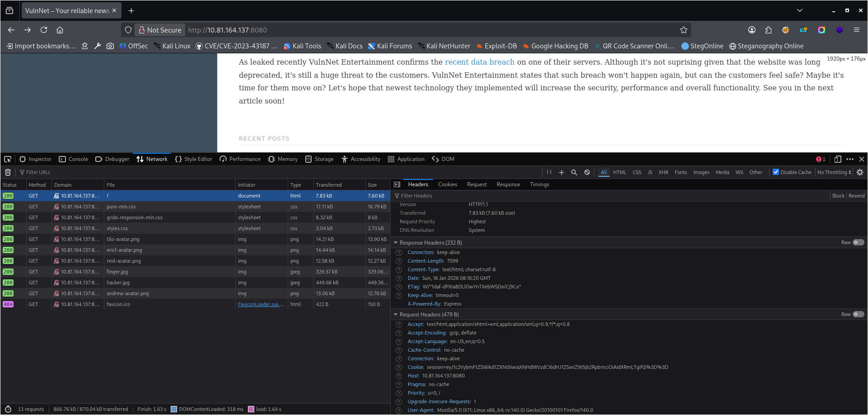Uncheck the Disable Cache checkbox

point(776,172)
